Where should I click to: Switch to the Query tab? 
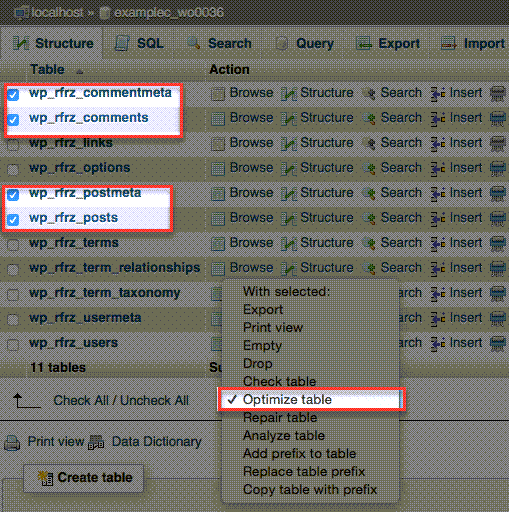[304, 43]
